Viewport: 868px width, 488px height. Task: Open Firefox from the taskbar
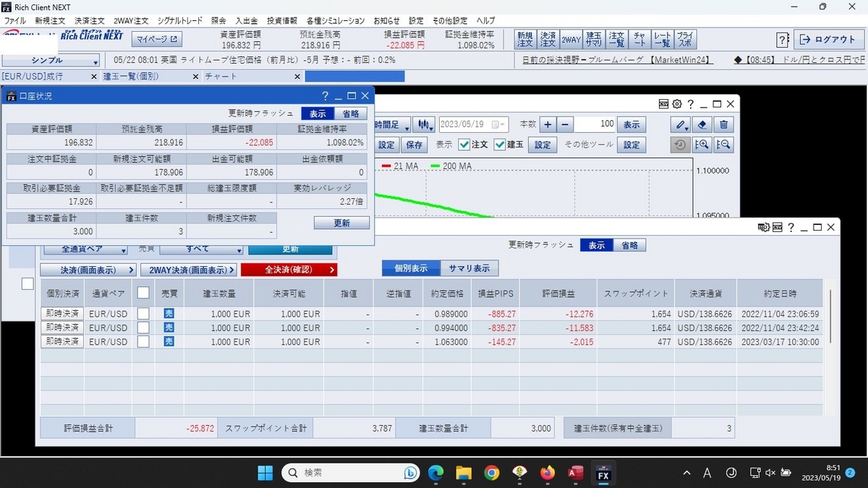[x=548, y=473]
